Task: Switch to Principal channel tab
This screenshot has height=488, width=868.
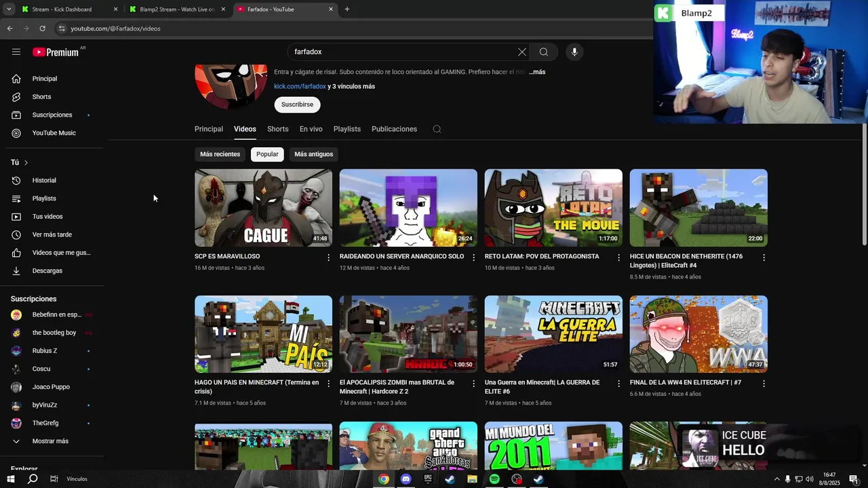Action: pos(209,129)
